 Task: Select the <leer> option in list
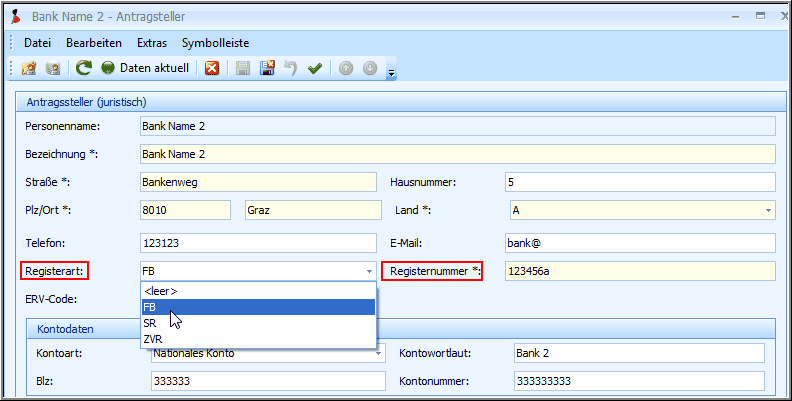click(162, 290)
